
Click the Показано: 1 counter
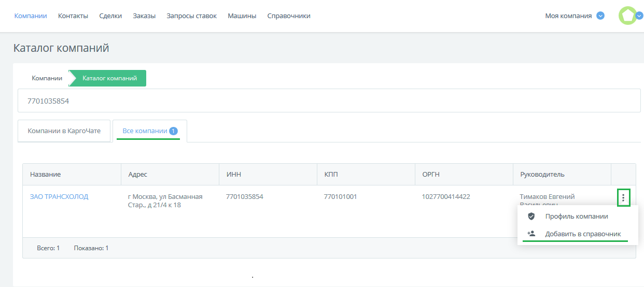91,248
